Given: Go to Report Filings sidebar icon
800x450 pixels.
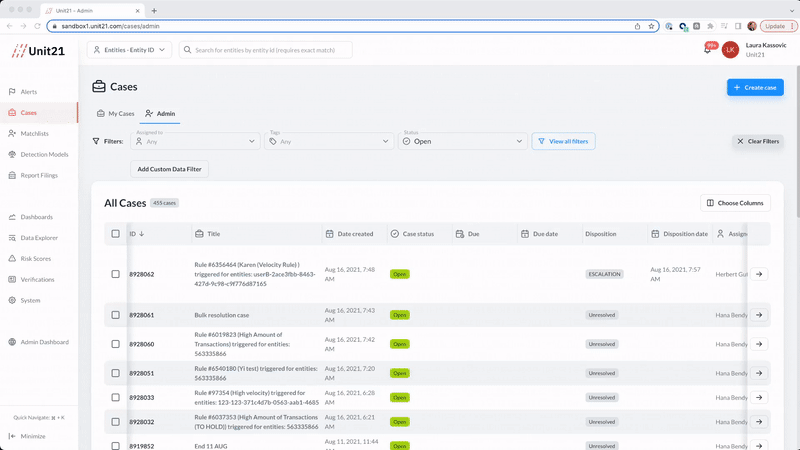Looking at the screenshot, I should coord(12,175).
